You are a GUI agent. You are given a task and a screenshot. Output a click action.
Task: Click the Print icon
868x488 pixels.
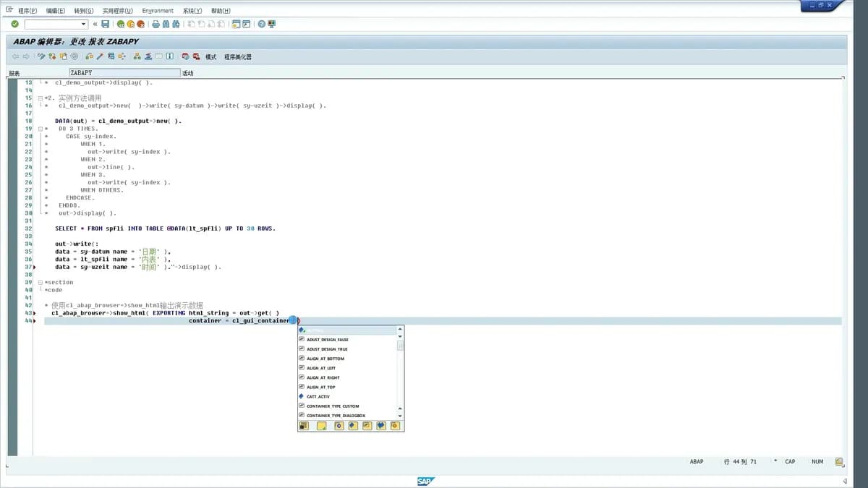(x=156, y=24)
